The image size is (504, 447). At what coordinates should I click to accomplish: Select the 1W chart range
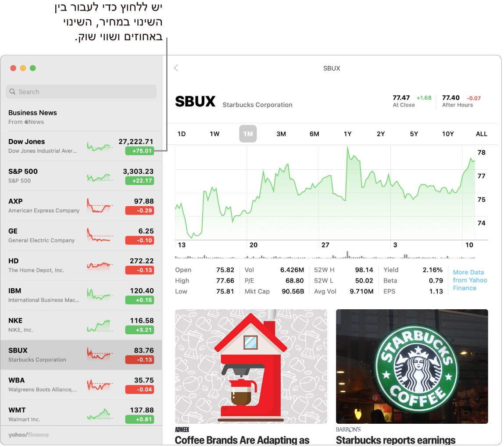point(214,134)
